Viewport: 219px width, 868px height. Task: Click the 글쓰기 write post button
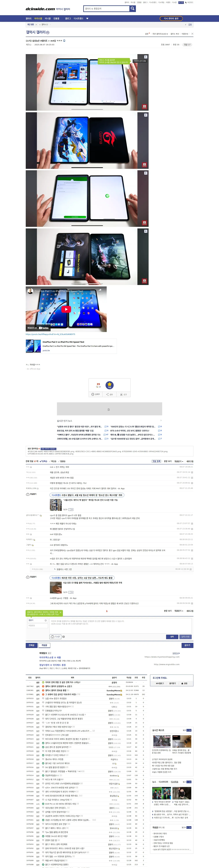187,645
